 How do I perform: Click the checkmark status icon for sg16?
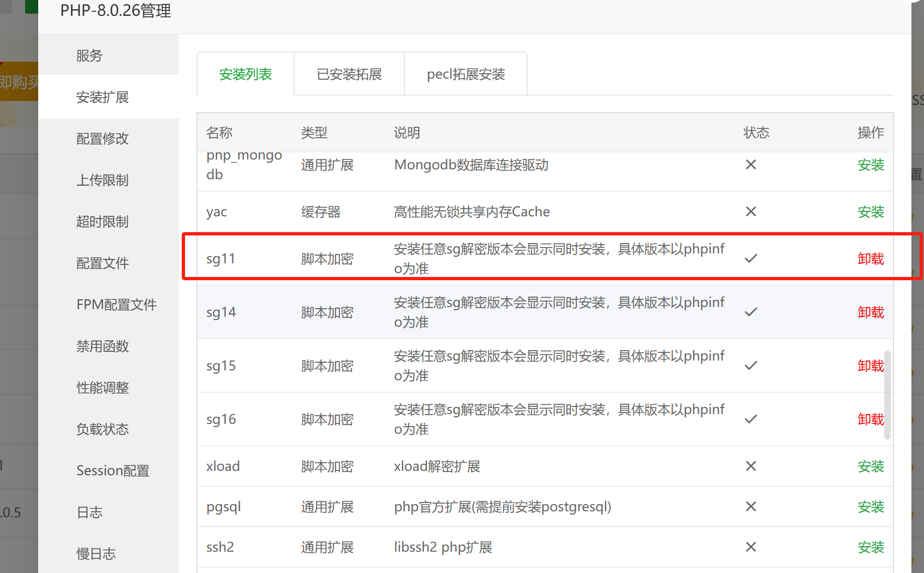[x=751, y=419]
